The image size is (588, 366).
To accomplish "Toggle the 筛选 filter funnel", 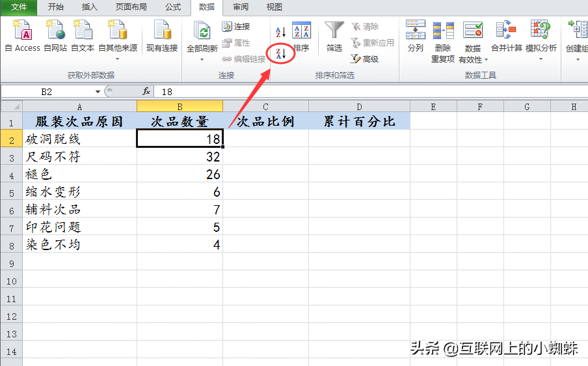I will [334, 36].
